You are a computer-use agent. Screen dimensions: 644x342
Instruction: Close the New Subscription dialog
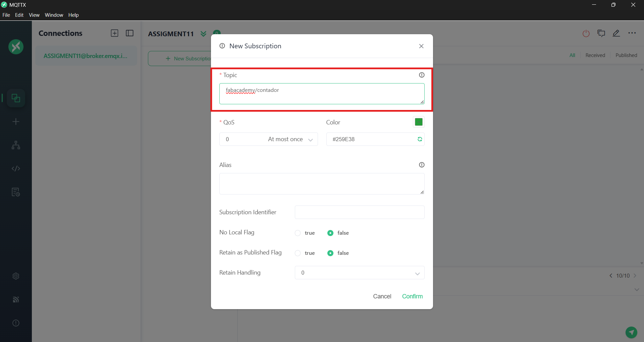421,46
